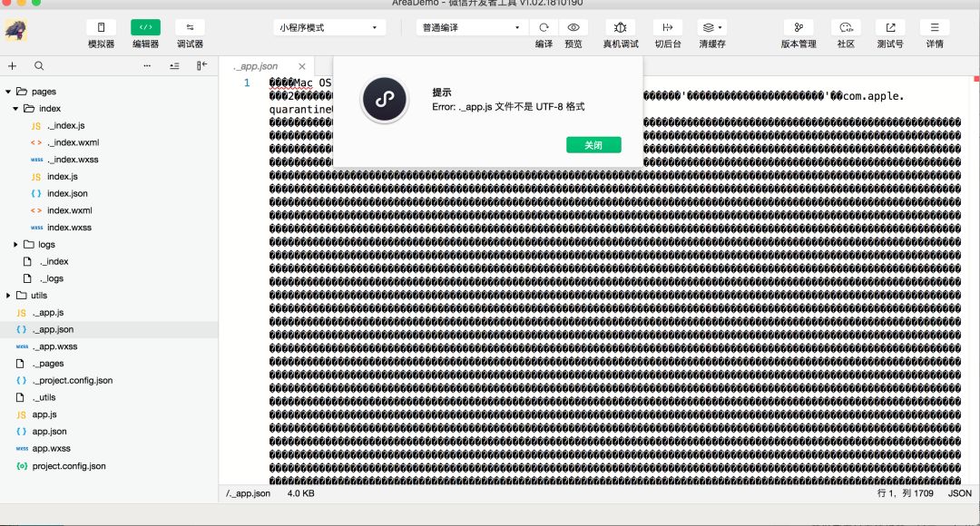Click the 'quarantine' text in editor
The height and width of the screenshot is (526, 980).
[300, 110]
